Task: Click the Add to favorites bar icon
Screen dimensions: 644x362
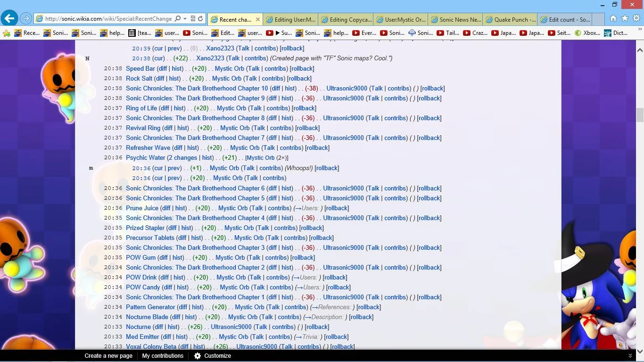Action: (7, 33)
